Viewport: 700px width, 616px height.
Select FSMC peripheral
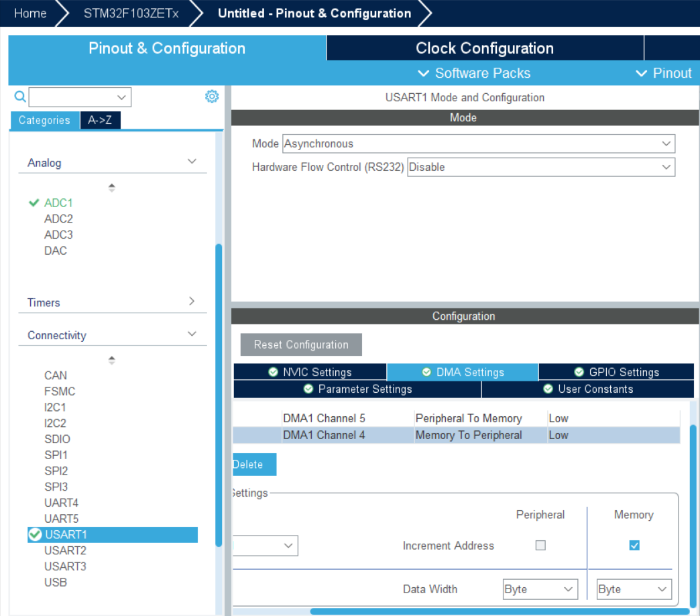(x=60, y=391)
